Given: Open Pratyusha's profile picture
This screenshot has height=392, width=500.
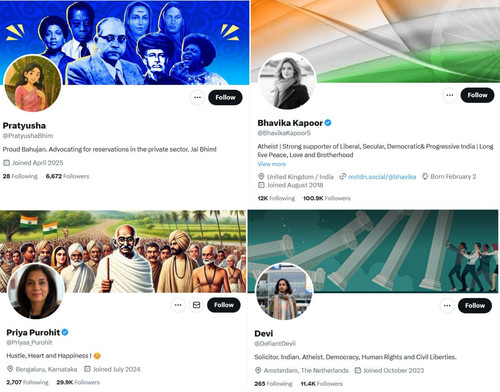Looking at the screenshot, I should [x=33, y=84].
